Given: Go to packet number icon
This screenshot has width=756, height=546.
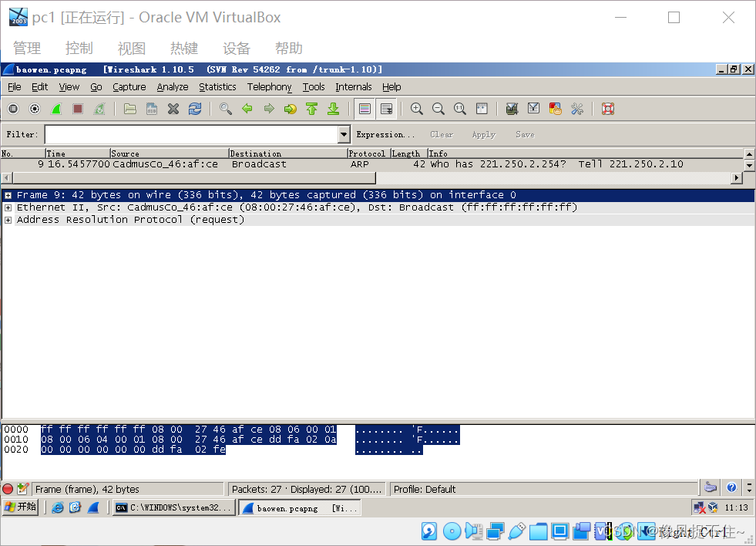Looking at the screenshot, I should click(291, 109).
